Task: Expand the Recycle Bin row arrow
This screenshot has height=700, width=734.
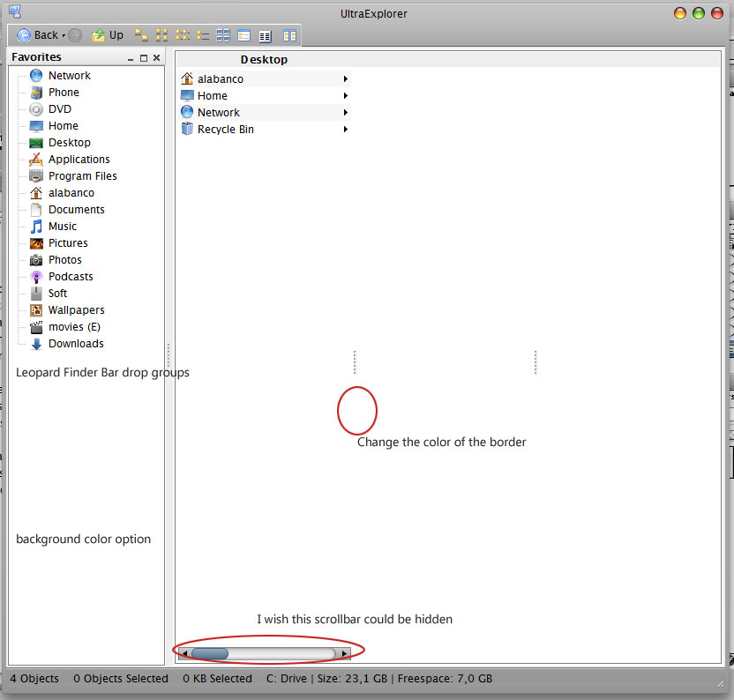Action: (x=346, y=129)
